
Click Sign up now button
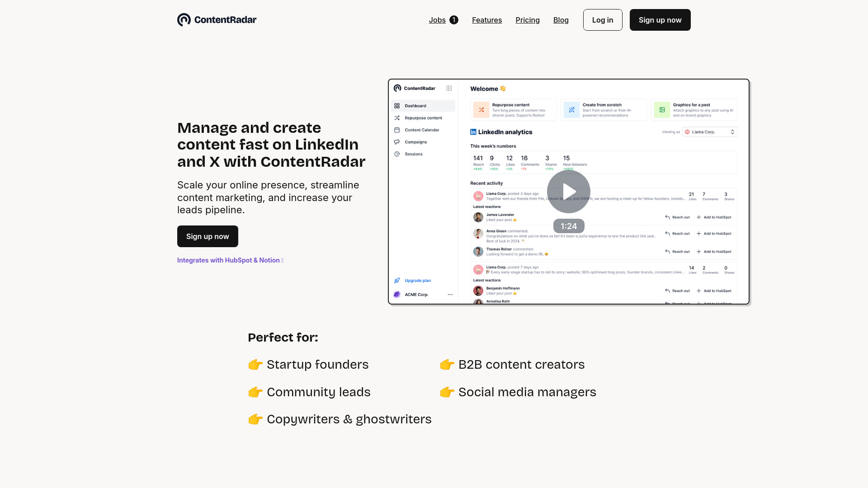click(x=660, y=19)
